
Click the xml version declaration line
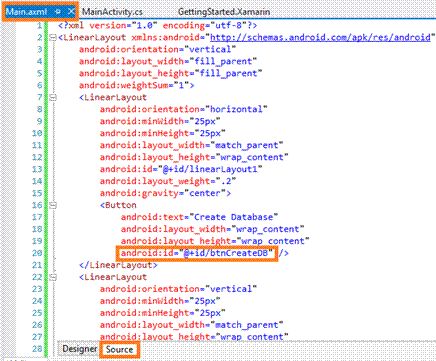(157, 25)
